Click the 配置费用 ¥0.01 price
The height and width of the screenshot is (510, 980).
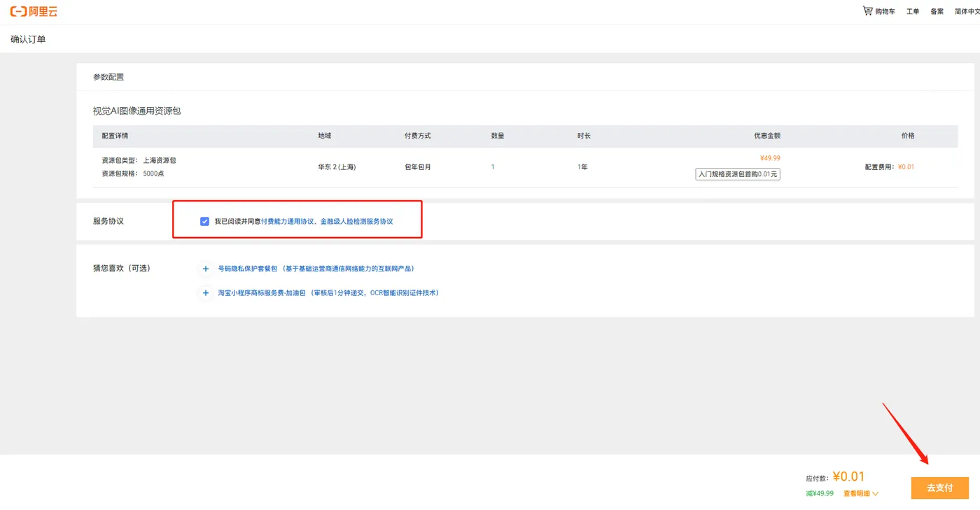click(890, 167)
